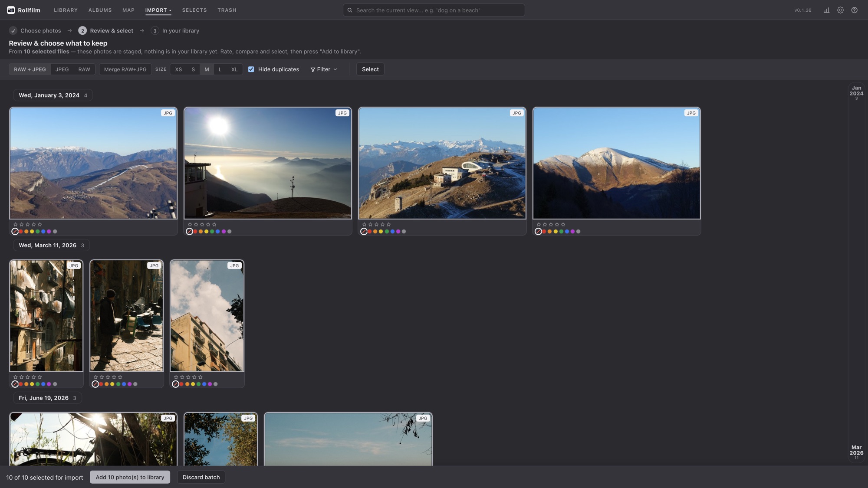The width and height of the screenshot is (868, 488).
Task: Click the Review & select step
Action: (x=106, y=31)
